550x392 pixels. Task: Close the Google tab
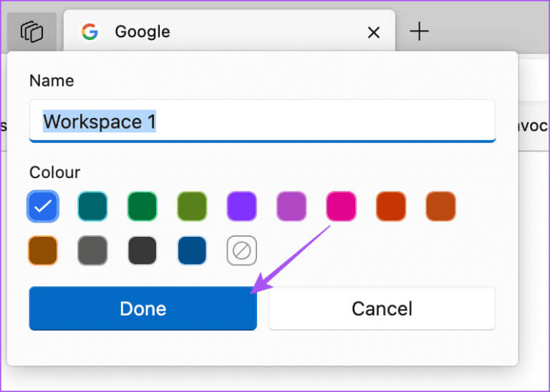[373, 32]
